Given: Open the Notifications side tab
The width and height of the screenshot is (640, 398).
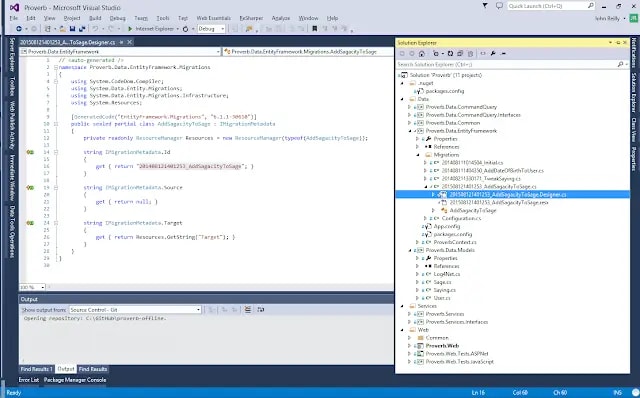Looking at the screenshot, I should click(x=634, y=53).
